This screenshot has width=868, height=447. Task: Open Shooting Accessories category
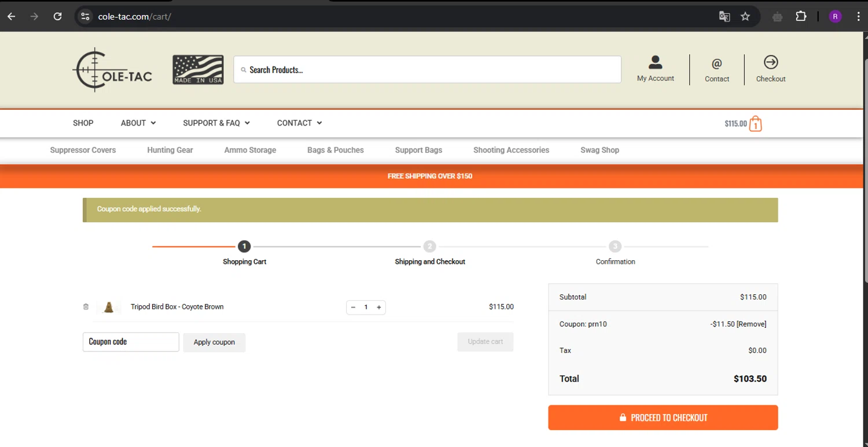(511, 150)
